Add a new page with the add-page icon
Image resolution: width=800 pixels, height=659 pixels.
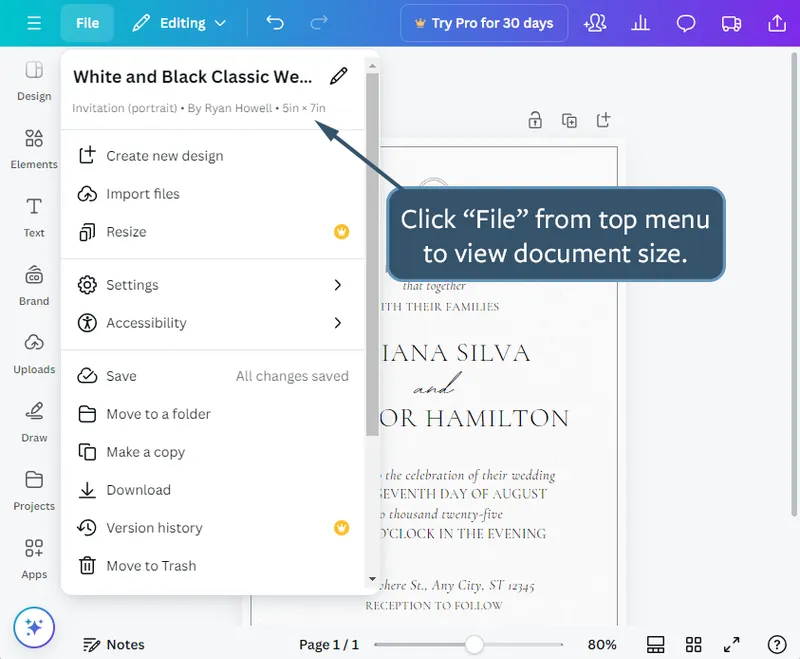604,119
